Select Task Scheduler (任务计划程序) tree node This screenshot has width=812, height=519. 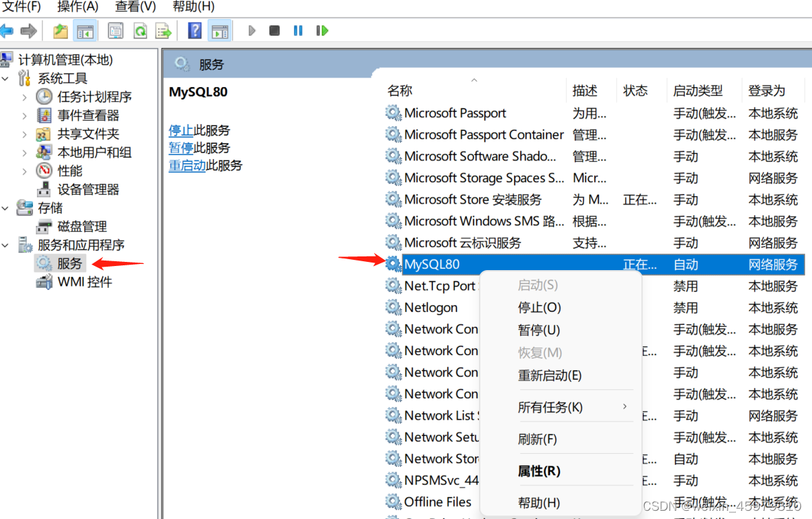click(95, 97)
